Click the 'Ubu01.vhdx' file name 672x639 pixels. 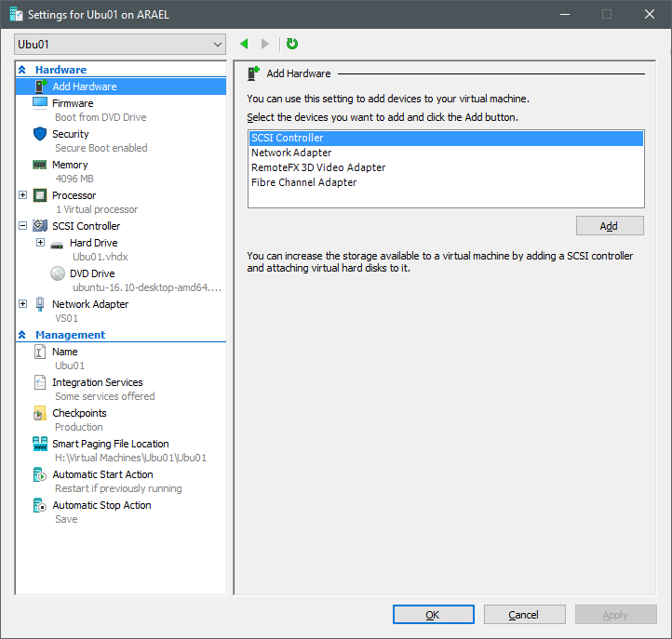coord(101,257)
